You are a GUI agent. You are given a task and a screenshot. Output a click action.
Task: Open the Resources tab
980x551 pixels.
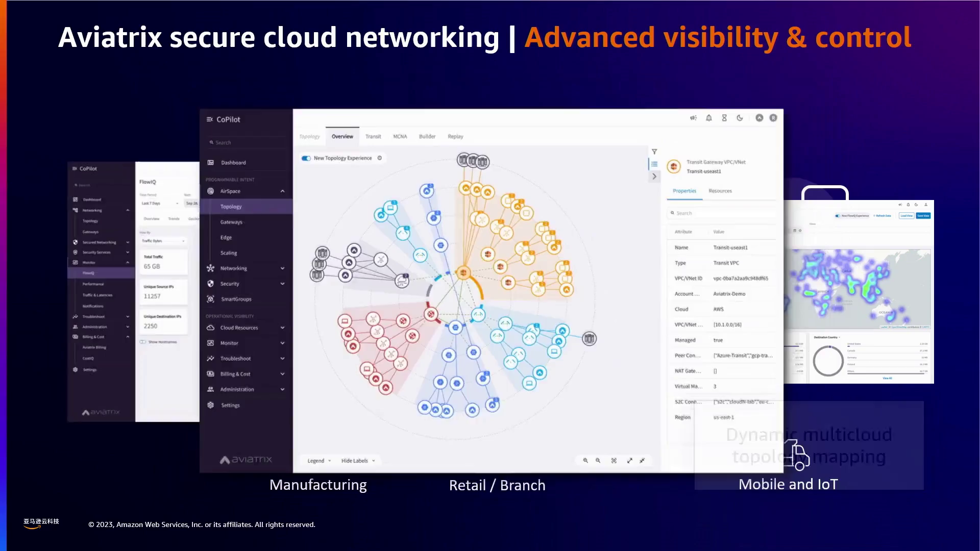pyautogui.click(x=720, y=191)
